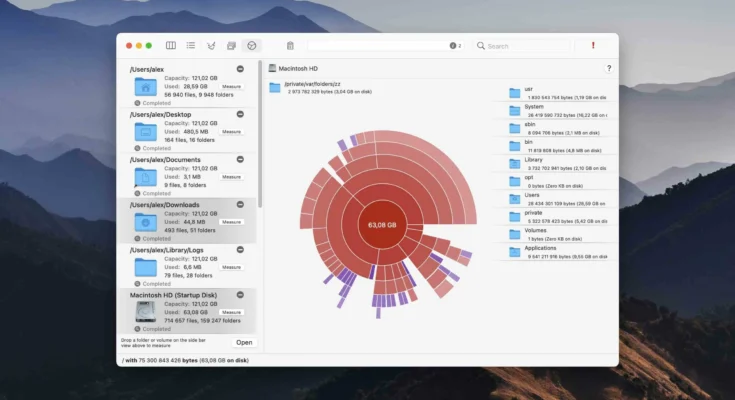This screenshot has height=400, width=735.
Task: Select the Desktop folder icon in sidebar
Action: pyautogui.click(x=146, y=132)
